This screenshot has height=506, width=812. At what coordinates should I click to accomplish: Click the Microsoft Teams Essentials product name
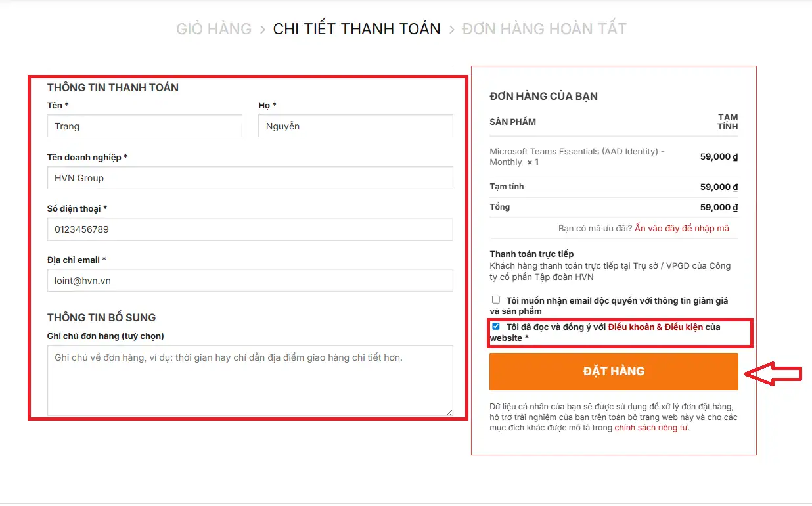[x=577, y=156]
